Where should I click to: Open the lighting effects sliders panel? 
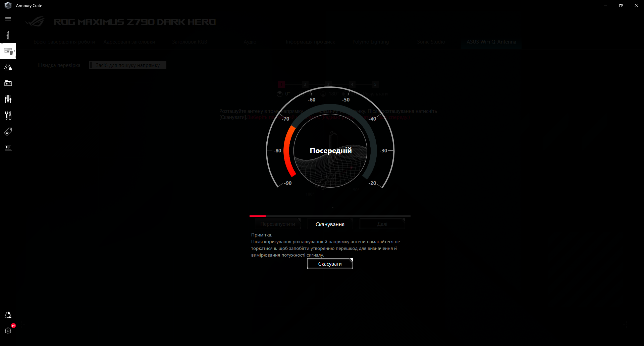click(x=8, y=99)
